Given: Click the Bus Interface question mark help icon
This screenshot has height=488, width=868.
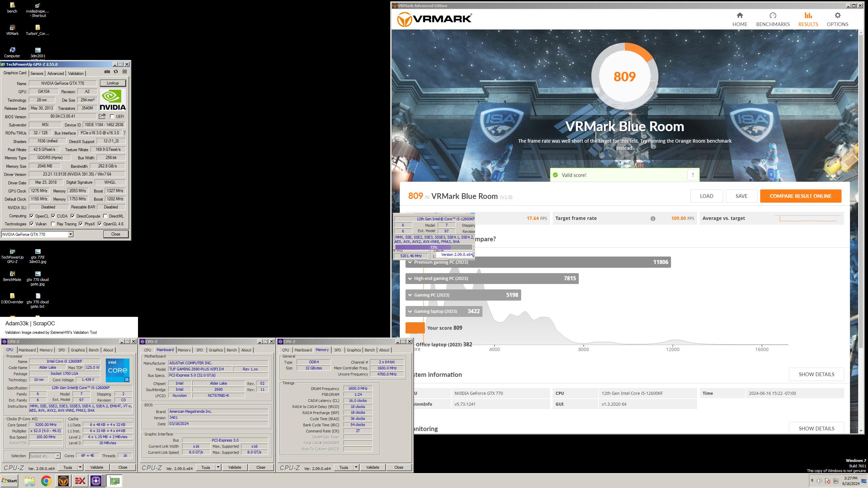Looking at the screenshot, I should coord(124,133).
